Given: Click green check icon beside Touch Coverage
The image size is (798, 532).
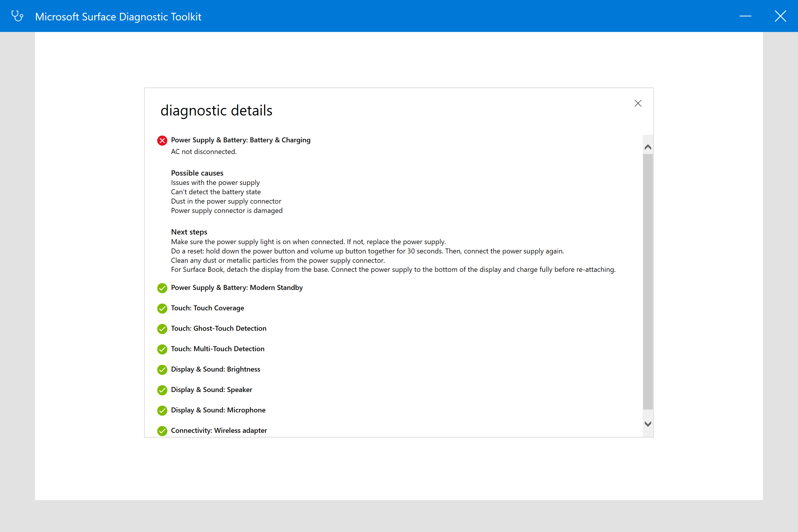Looking at the screenshot, I should tap(162, 308).
